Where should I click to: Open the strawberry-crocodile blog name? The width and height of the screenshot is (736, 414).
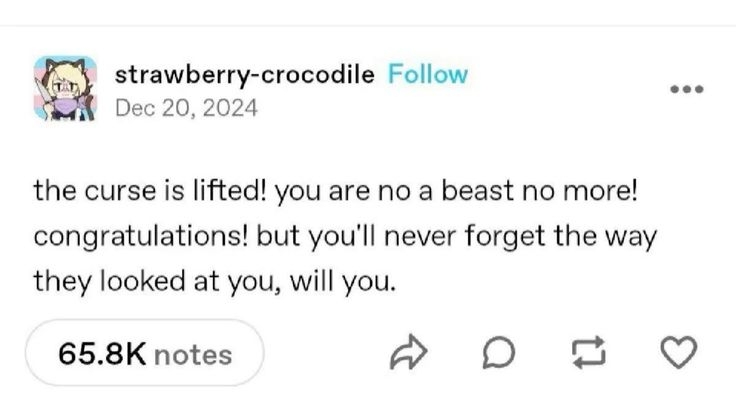tap(245, 75)
